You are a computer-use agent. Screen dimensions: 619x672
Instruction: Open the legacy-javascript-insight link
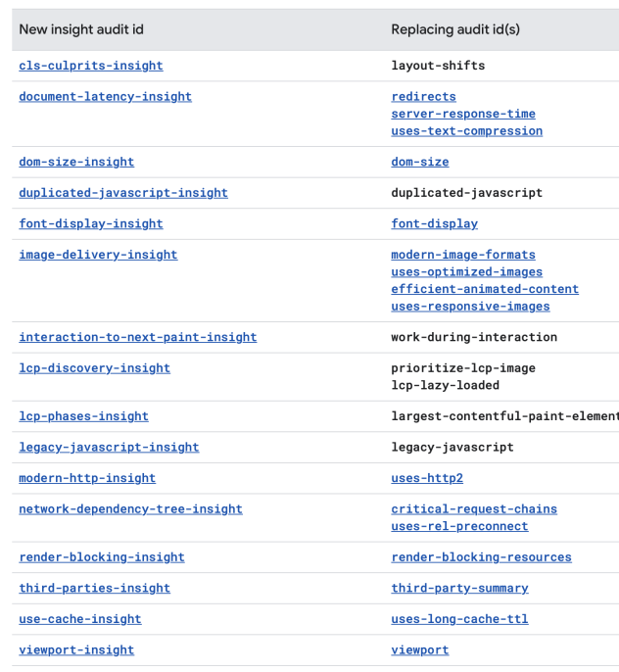(x=109, y=448)
